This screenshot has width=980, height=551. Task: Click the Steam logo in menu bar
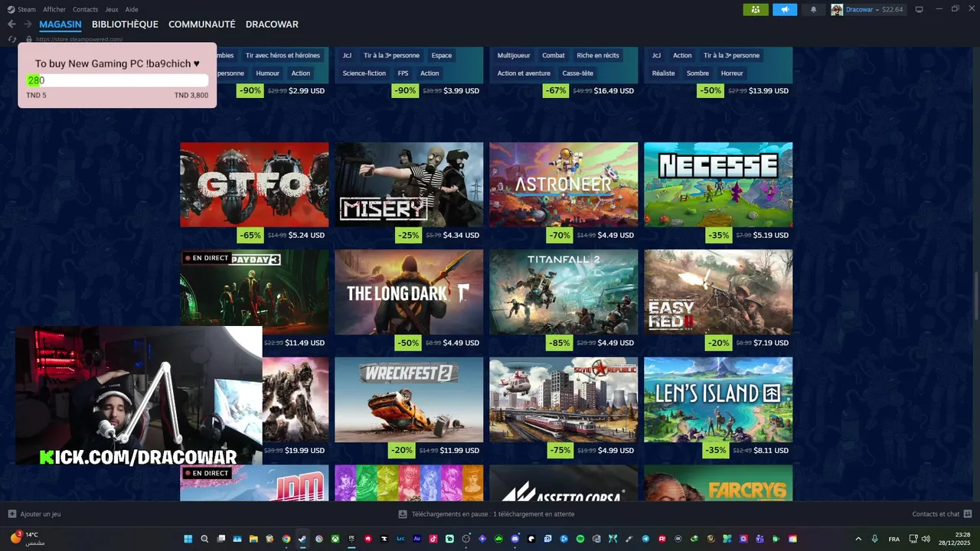(x=11, y=9)
